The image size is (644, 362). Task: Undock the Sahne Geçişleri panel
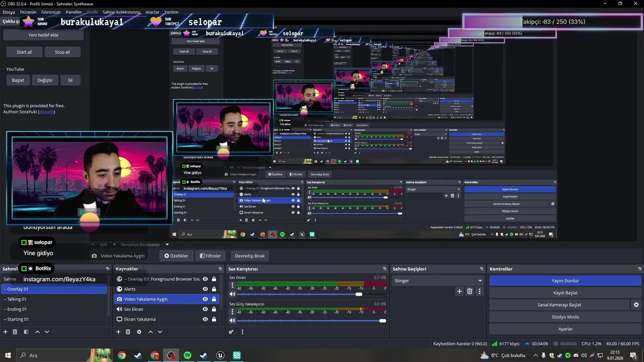481,269
